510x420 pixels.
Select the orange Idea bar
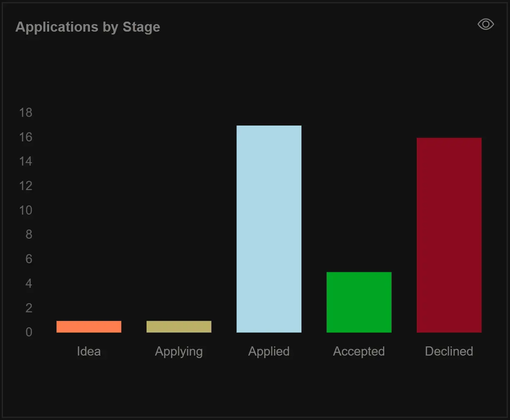click(89, 327)
